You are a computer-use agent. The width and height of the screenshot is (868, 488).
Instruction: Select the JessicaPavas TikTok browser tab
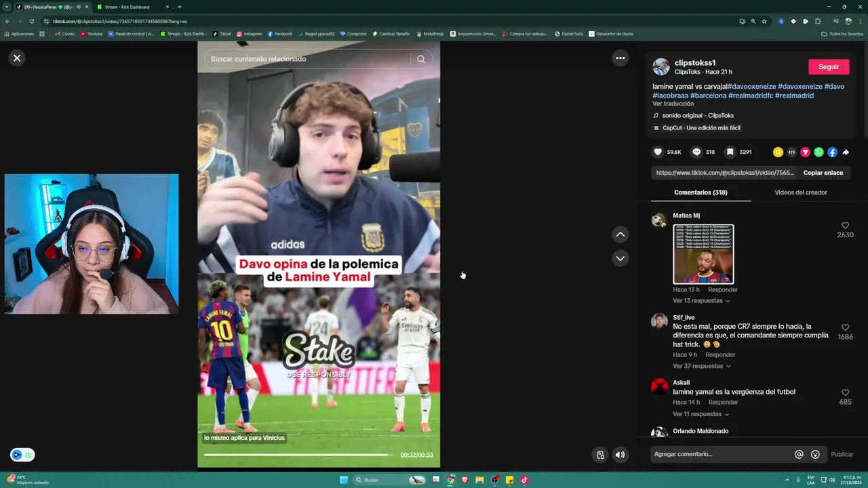52,7
